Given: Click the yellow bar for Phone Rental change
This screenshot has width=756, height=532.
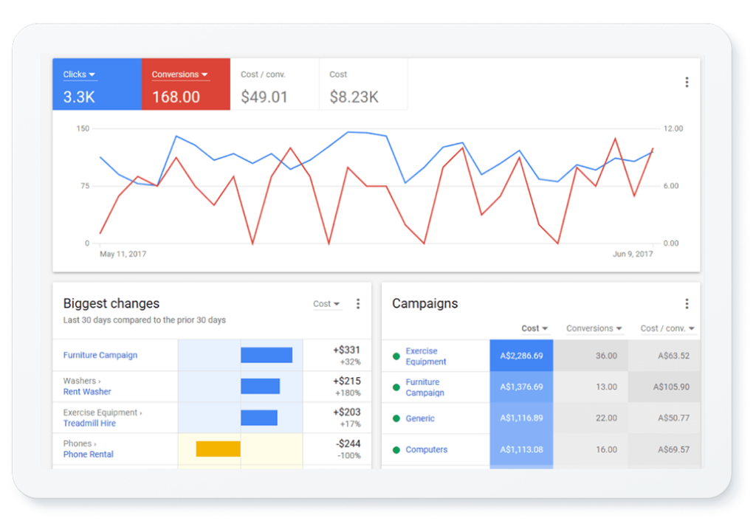Looking at the screenshot, I should [218, 449].
